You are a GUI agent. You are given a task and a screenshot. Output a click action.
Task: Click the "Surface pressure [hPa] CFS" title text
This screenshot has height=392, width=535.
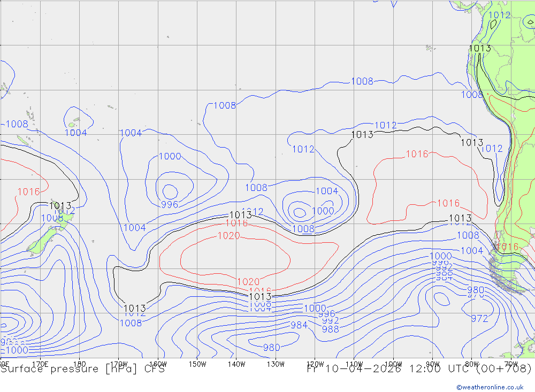(82, 369)
